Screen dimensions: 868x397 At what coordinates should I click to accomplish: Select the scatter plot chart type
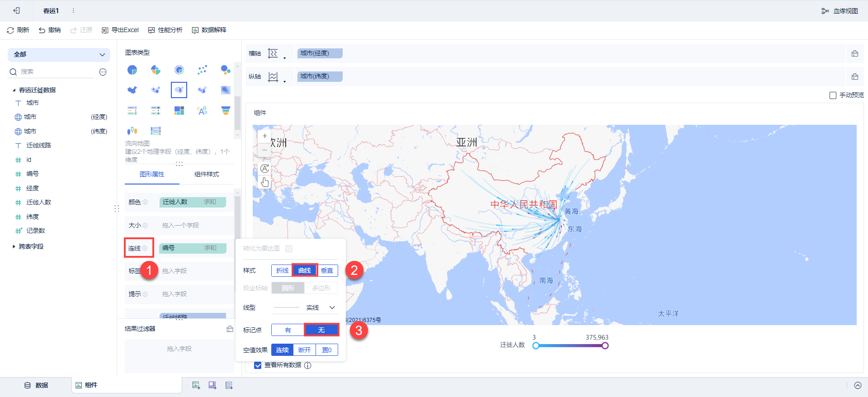[202, 70]
